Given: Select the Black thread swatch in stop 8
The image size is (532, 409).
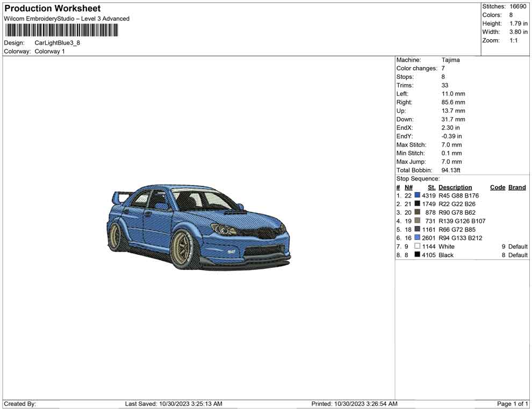Looking at the screenshot, I should 418,255.
